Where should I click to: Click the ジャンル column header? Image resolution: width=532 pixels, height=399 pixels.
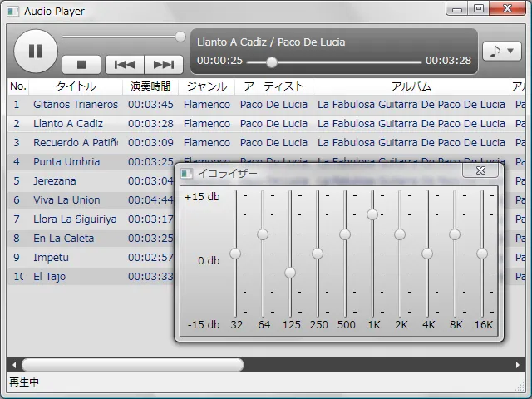(207, 86)
